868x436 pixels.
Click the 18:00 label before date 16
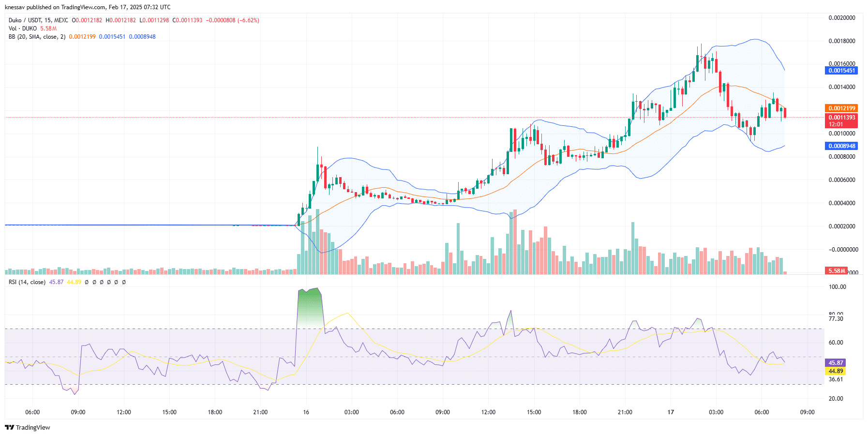tap(215, 412)
